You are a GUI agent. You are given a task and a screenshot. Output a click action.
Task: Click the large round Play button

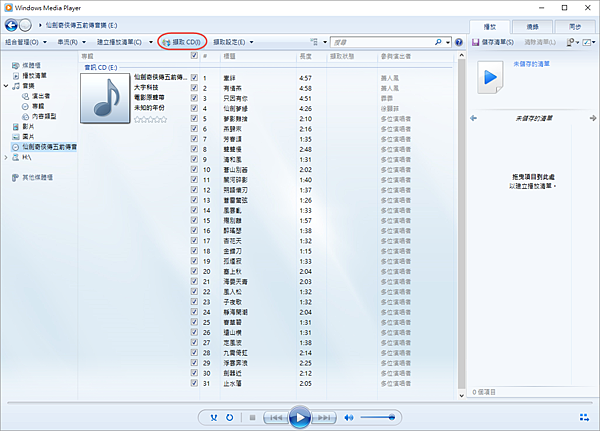coord(300,418)
